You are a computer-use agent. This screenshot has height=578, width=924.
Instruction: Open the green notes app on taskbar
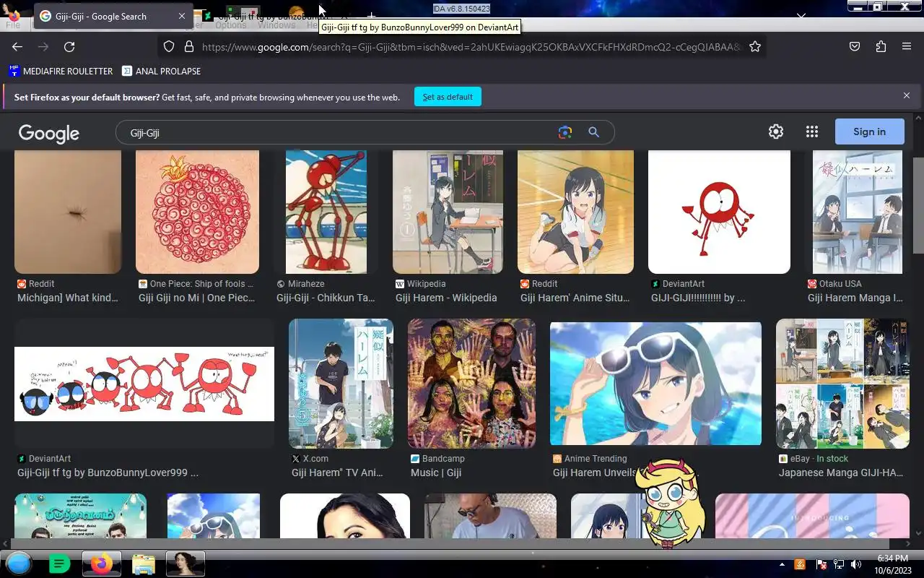60,564
